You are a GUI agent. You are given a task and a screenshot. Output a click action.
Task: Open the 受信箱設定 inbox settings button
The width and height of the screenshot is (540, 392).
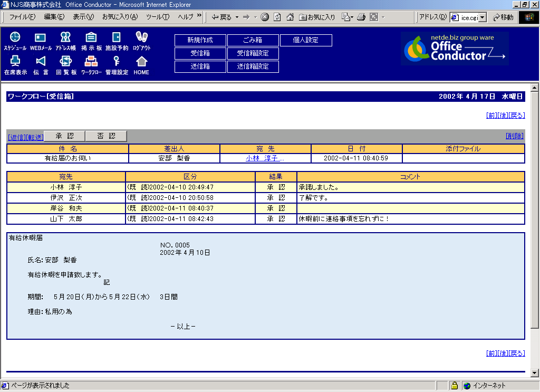(253, 53)
